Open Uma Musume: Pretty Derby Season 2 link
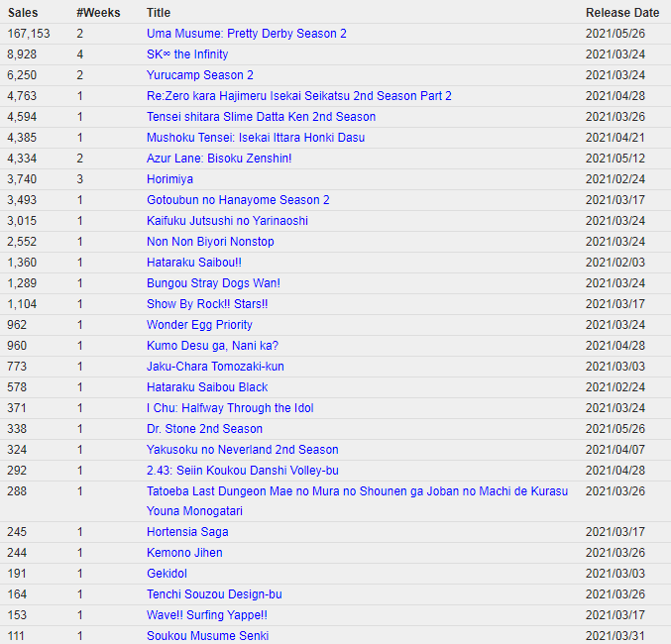This screenshot has height=644, width=671. (247, 34)
